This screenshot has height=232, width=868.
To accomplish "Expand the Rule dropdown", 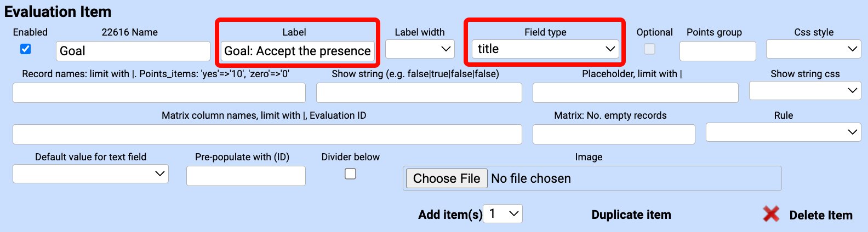I will point(783,132).
